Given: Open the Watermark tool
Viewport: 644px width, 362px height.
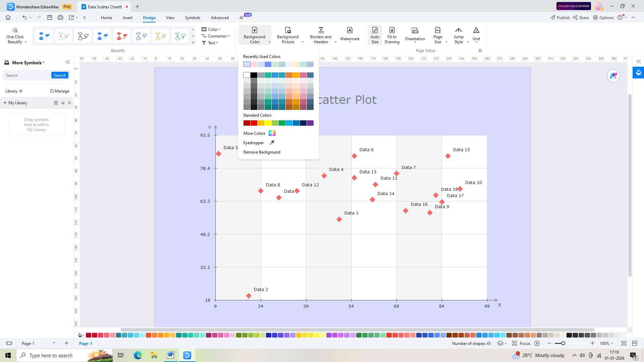Looking at the screenshot, I should pyautogui.click(x=350, y=35).
